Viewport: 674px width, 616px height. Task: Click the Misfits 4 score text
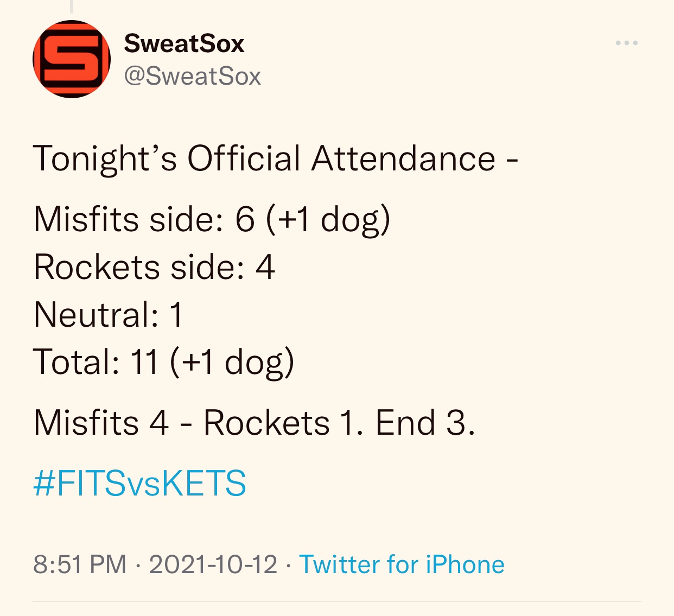tap(101, 423)
